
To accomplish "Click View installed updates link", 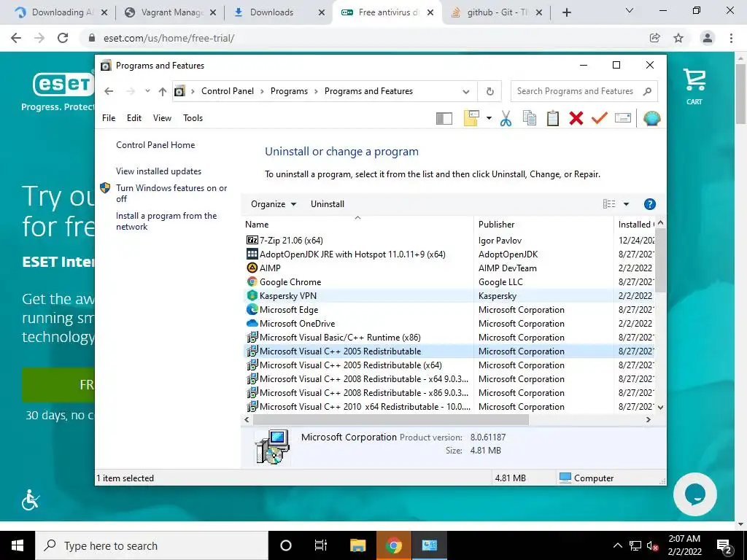I will coord(158,171).
